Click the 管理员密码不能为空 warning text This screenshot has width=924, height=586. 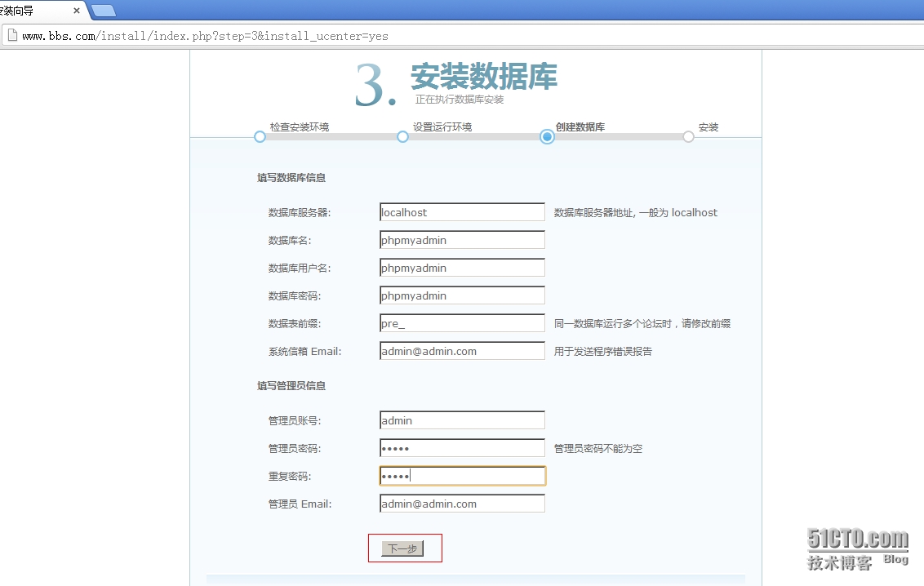point(598,448)
